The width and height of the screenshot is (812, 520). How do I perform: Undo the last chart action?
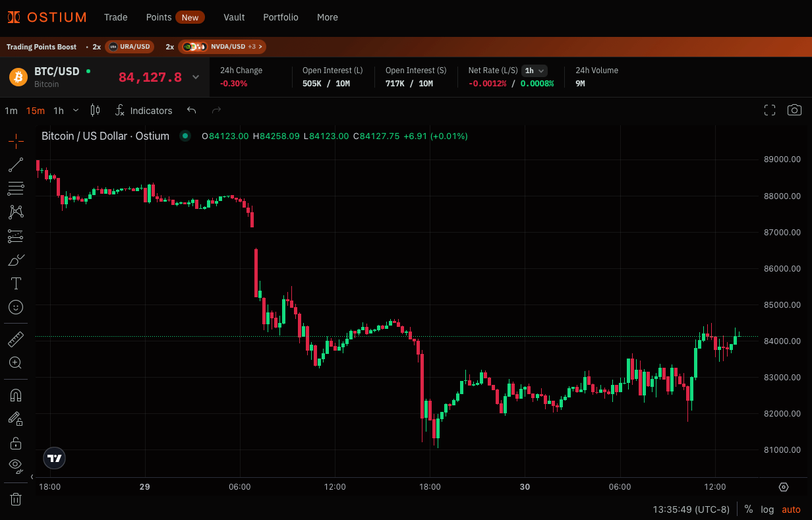(192, 110)
